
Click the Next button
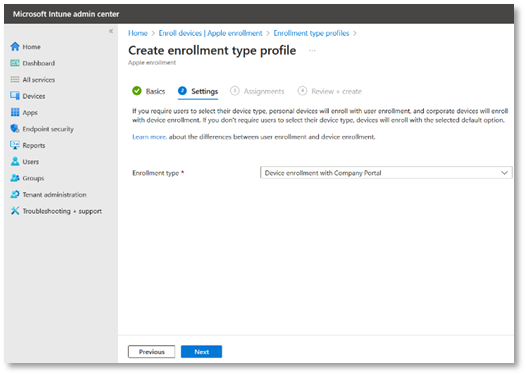point(201,352)
